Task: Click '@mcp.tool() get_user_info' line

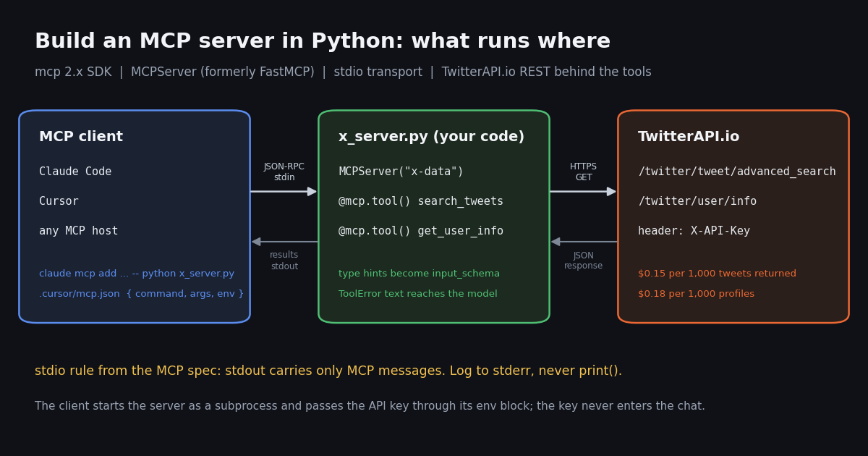Action: click(421, 231)
